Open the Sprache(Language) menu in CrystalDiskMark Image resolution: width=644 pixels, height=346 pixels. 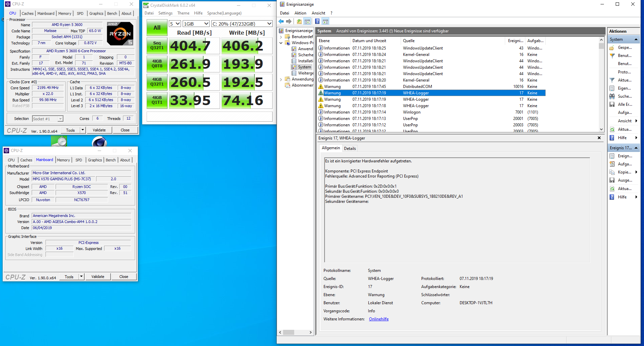click(224, 13)
